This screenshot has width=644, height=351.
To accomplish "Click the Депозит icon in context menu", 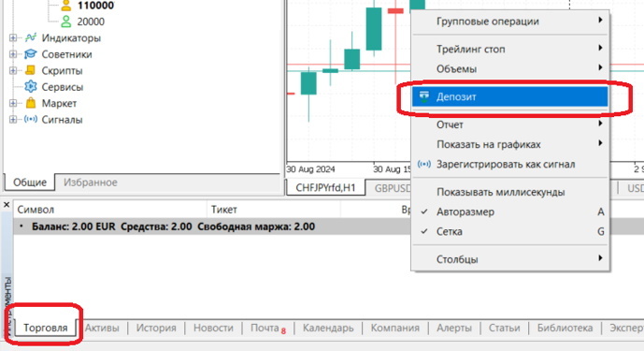I will pos(423,96).
